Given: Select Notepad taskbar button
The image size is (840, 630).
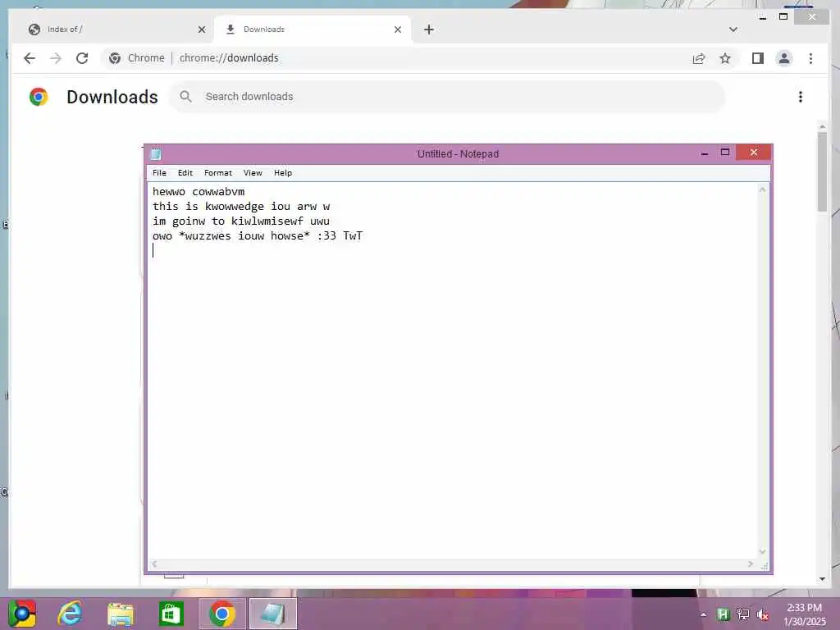Looking at the screenshot, I should click(272, 614).
